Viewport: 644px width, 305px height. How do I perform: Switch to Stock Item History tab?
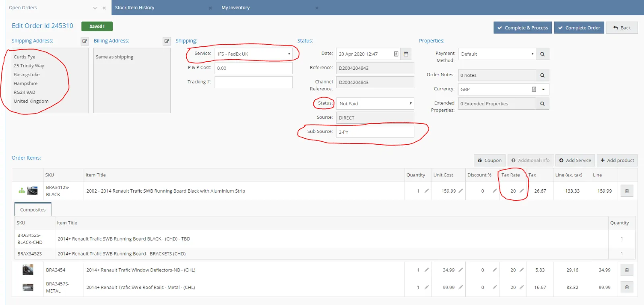tap(134, 8)
